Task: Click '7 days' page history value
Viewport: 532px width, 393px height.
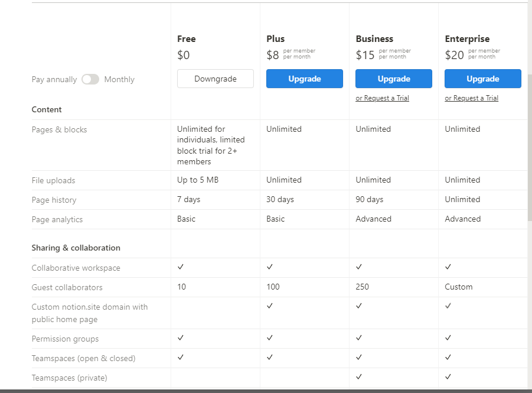Action: coord(188,199)
